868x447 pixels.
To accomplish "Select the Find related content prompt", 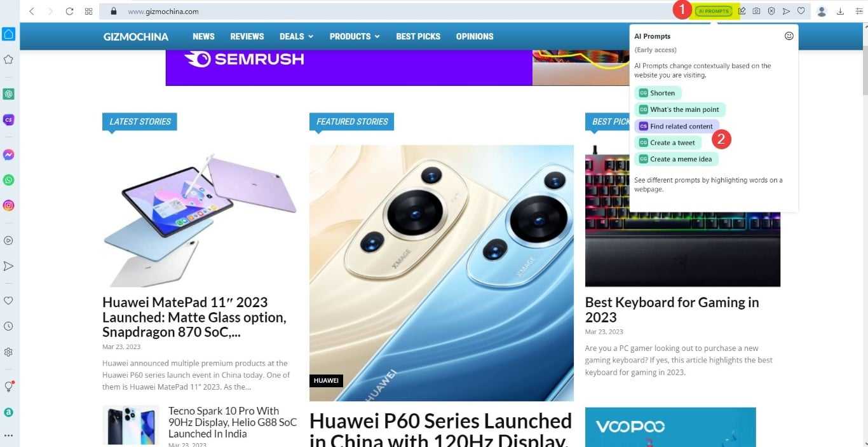I will pyautogui.click(x=677, y=126).
